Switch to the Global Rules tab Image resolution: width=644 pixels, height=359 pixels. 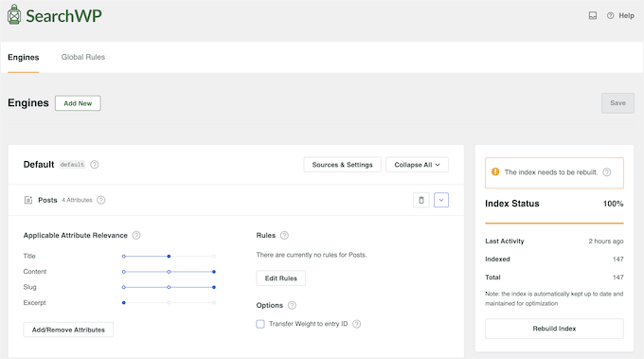pos(83,57)
